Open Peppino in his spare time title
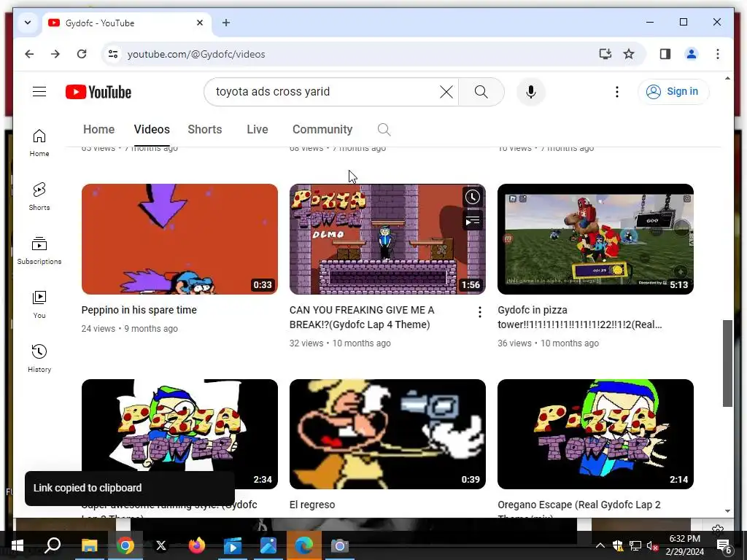Viewport: 747px width, 560px height. [139, 310]
